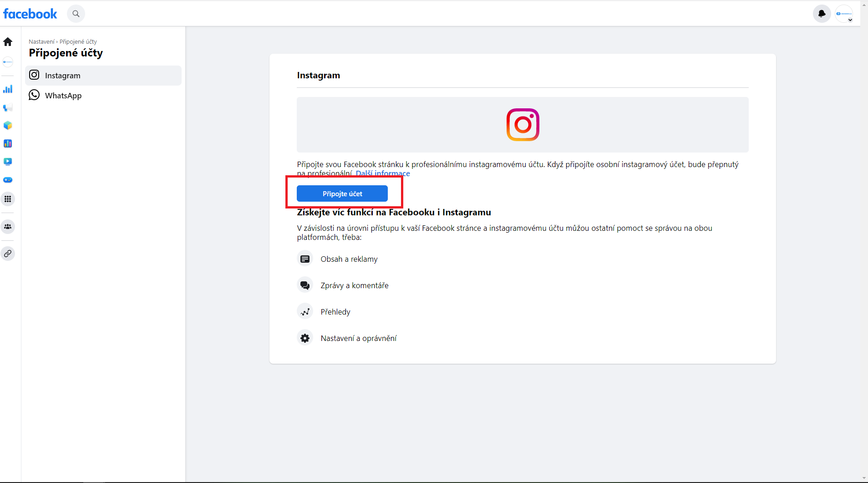Open the Další informace link
868x483 pixels.
pyautogui.click(x=383, y=173)
